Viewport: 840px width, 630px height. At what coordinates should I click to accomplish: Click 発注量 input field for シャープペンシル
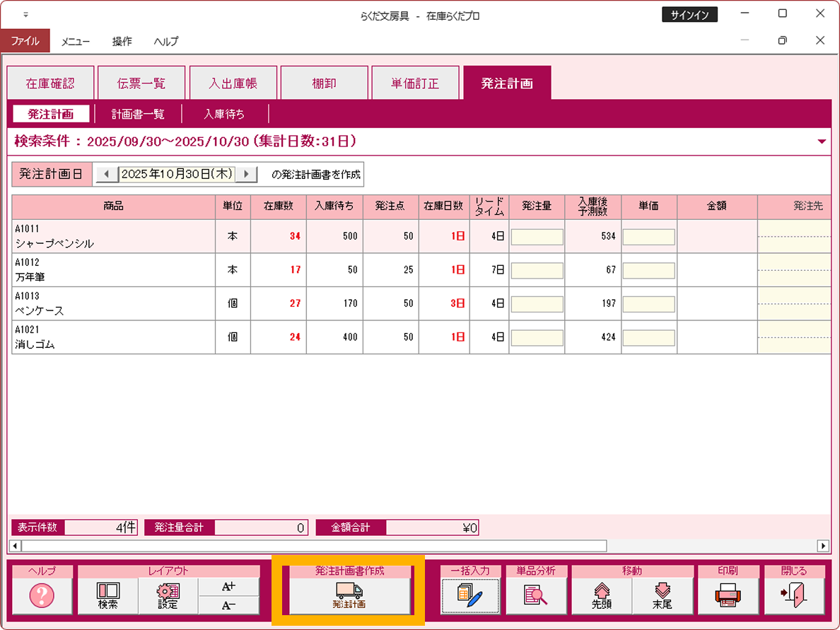coord(537,237)
